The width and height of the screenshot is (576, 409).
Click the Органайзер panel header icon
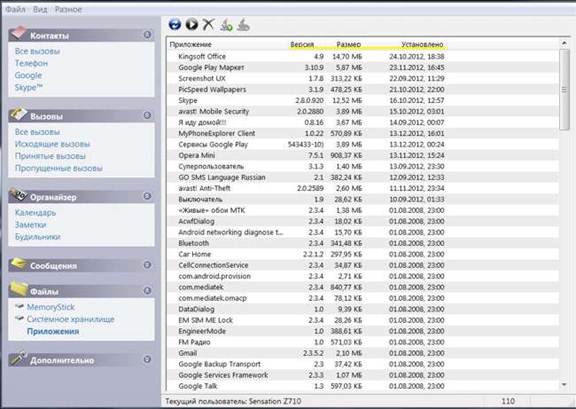pos(18,195)
